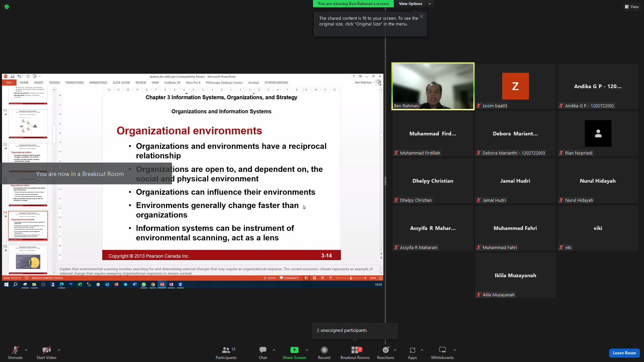Viewport: 644px width, 362px height.
Task: Unmute the microphone
Action: pyautogui.click(x=15, y=353)
